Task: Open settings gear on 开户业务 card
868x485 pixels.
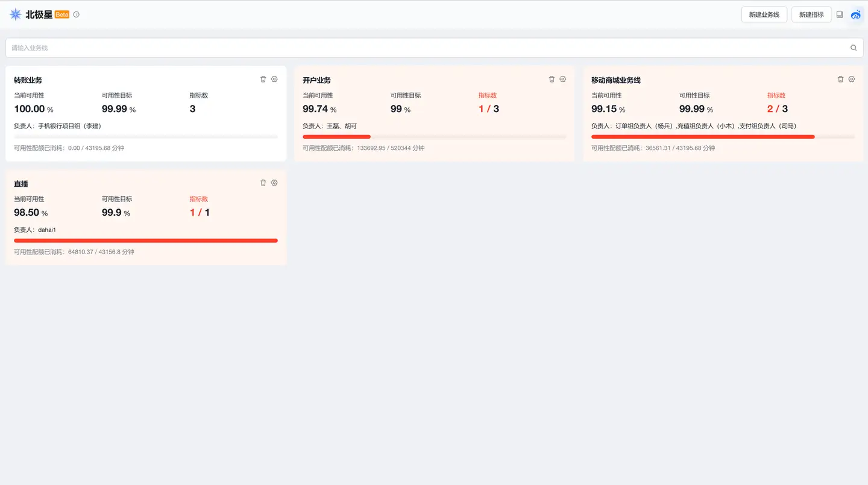Action: coord(563,79)
